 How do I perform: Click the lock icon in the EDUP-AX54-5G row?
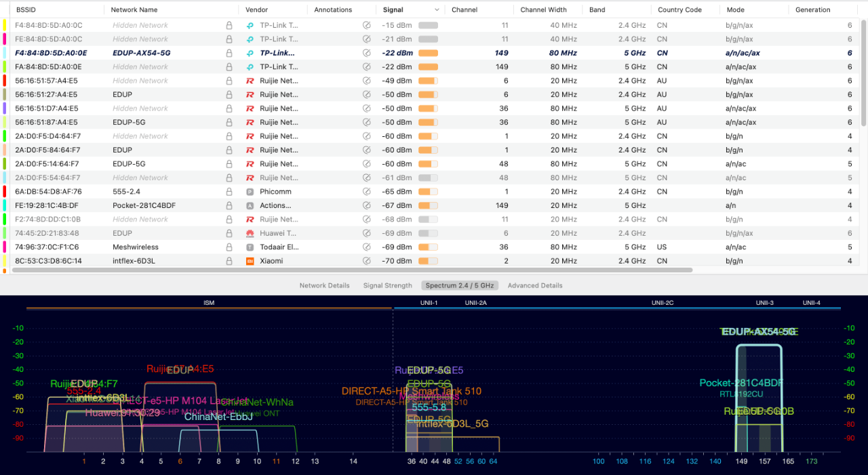pos(229,53)
